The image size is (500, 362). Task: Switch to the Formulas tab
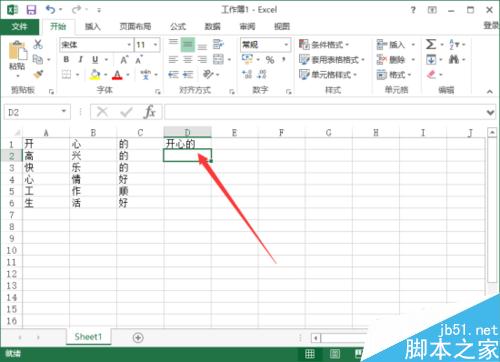(178, 26)
